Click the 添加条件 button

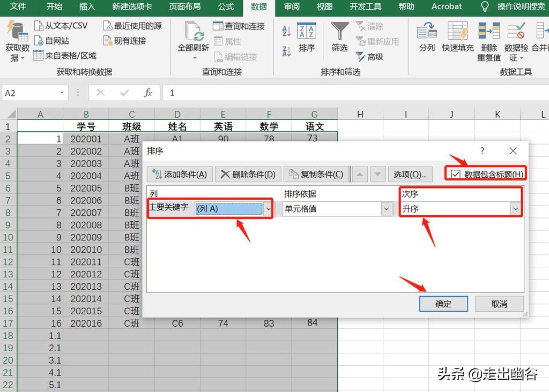[x=180, y=174]
